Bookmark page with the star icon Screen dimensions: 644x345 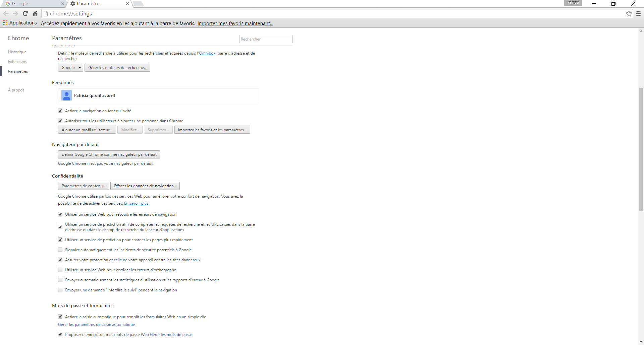click(629, 14)
